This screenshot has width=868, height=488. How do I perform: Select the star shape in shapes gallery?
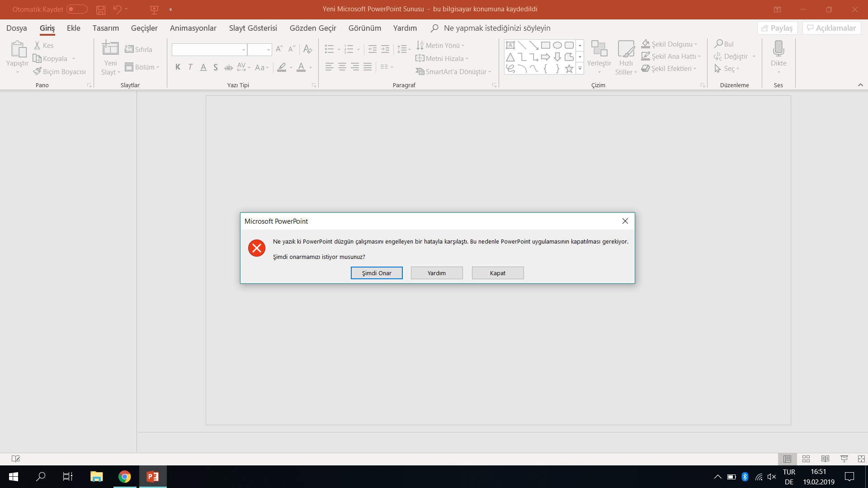pyautogui.click(x=569, y=69)
